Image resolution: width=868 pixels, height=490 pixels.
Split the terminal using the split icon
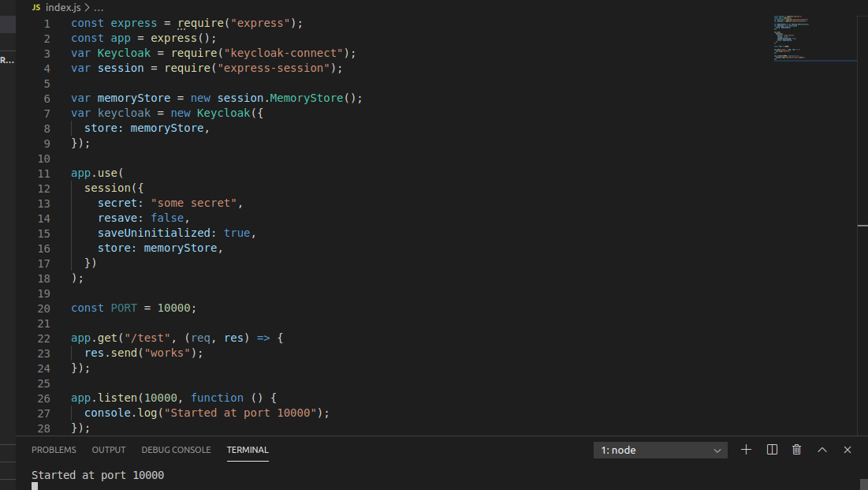(x=771, y=449)
